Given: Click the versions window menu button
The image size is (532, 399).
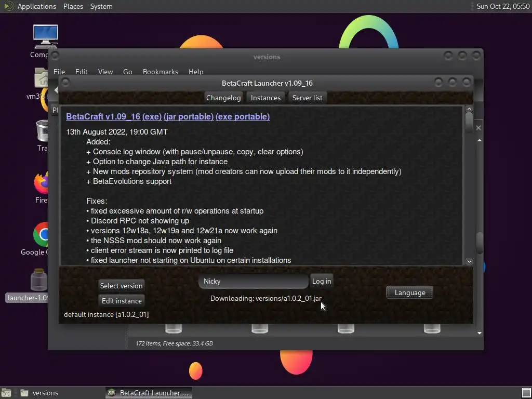Looking at the screenshot, I should [55, 55].
